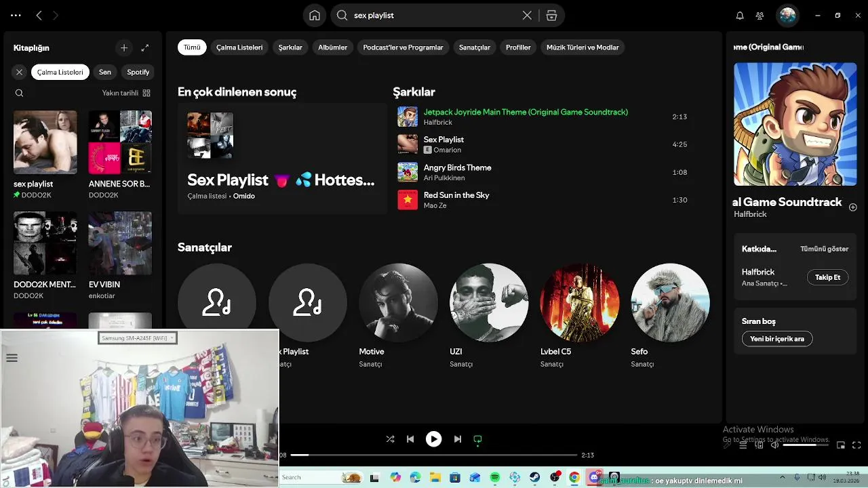This screenshot has height=488, width=868.
Task: Follow Halfbrick with Takip Et button
Action: click(x=827, y=277)
